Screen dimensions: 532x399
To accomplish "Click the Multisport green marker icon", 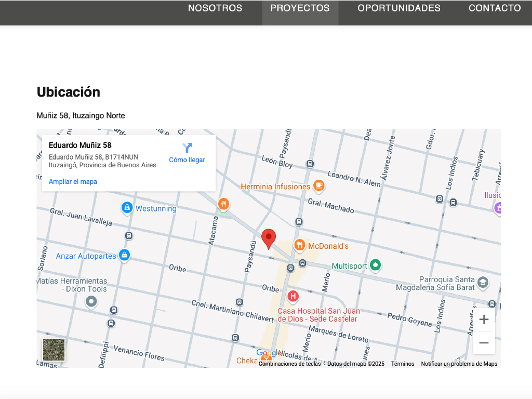I will coord(375,265).
